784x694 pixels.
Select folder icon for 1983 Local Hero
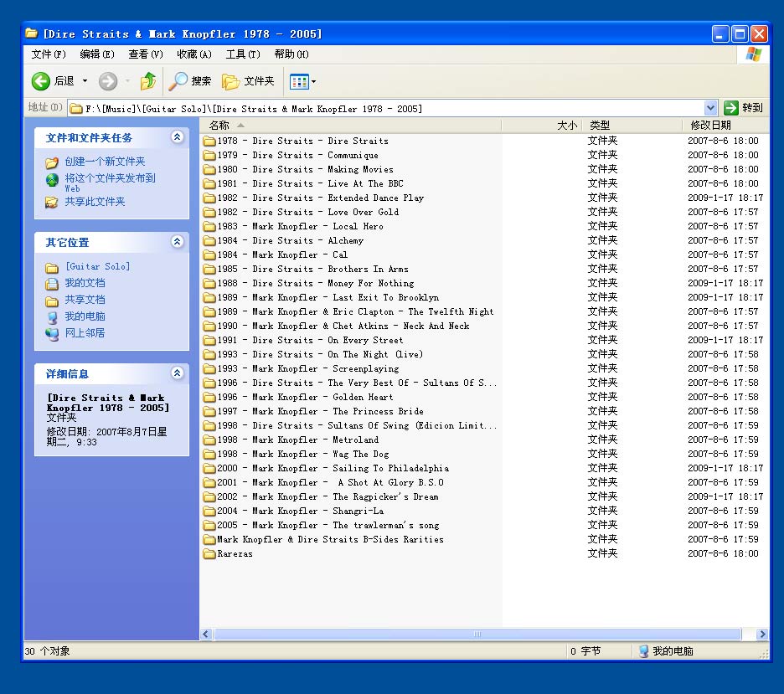[209, 226]
